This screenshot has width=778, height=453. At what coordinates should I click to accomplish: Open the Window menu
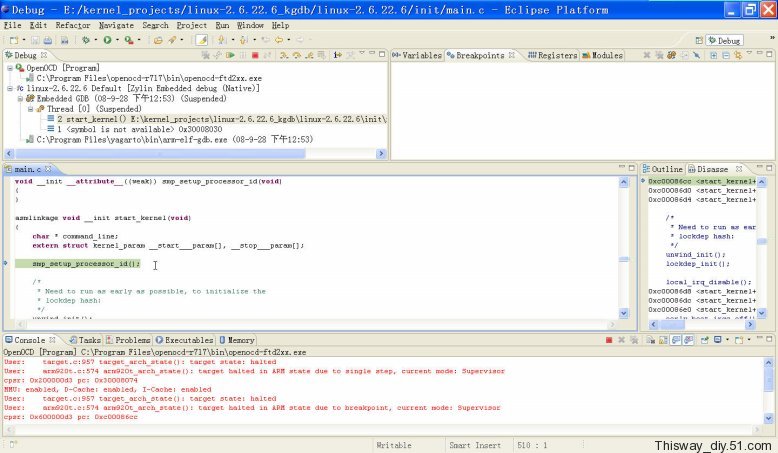coord(250,25)
